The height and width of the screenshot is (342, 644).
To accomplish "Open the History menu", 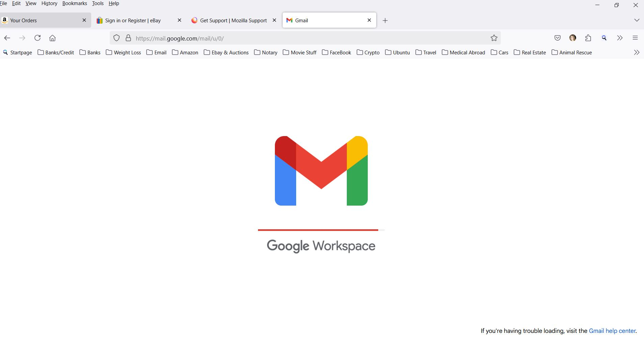I will click(49, 3).
